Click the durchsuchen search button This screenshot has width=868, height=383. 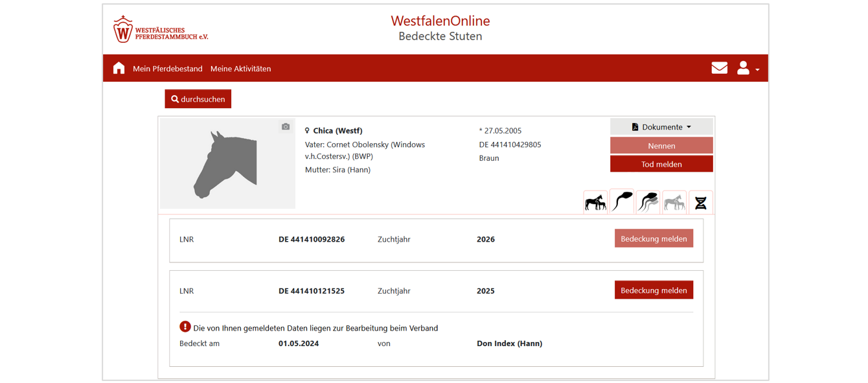click(198, 99)
